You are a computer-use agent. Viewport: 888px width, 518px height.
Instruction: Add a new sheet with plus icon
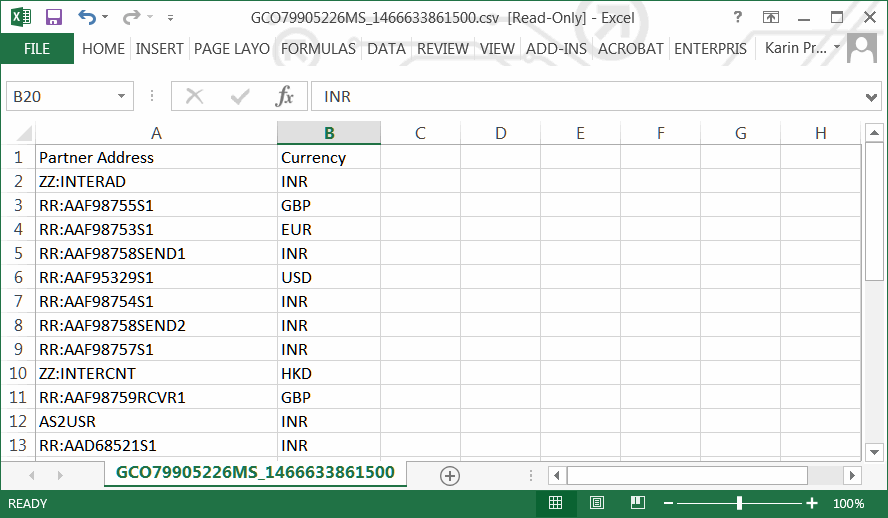tap(450, 475)
